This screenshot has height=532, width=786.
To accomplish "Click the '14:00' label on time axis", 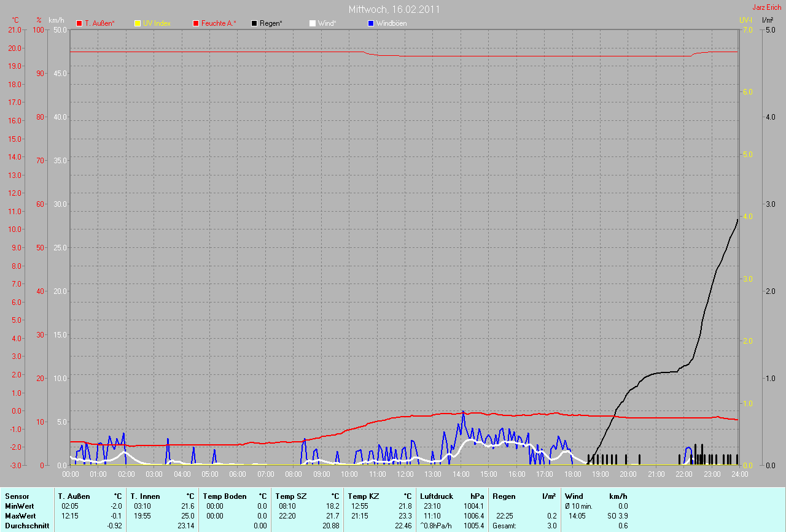I will 461,474.
